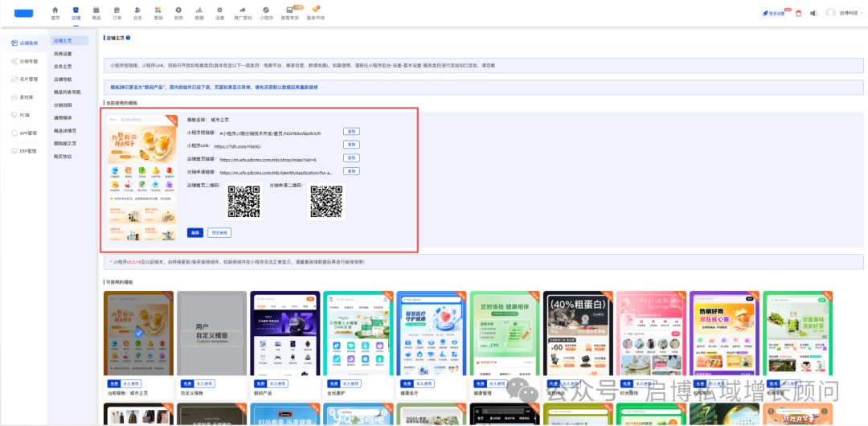Screen dimensions: 868x426
Task: Select 店铺主页 in the submenu
Action: (69, 41)
